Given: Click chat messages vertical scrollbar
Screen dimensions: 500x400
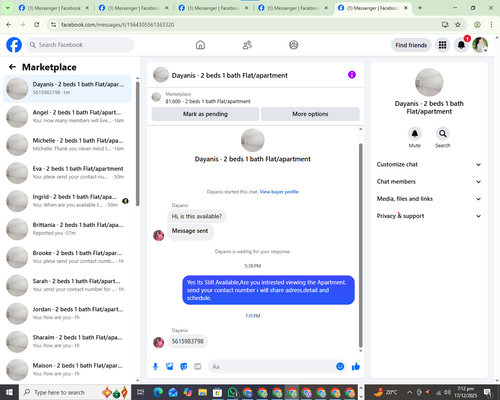Looking at the screenshot, I should pos(360,245).
